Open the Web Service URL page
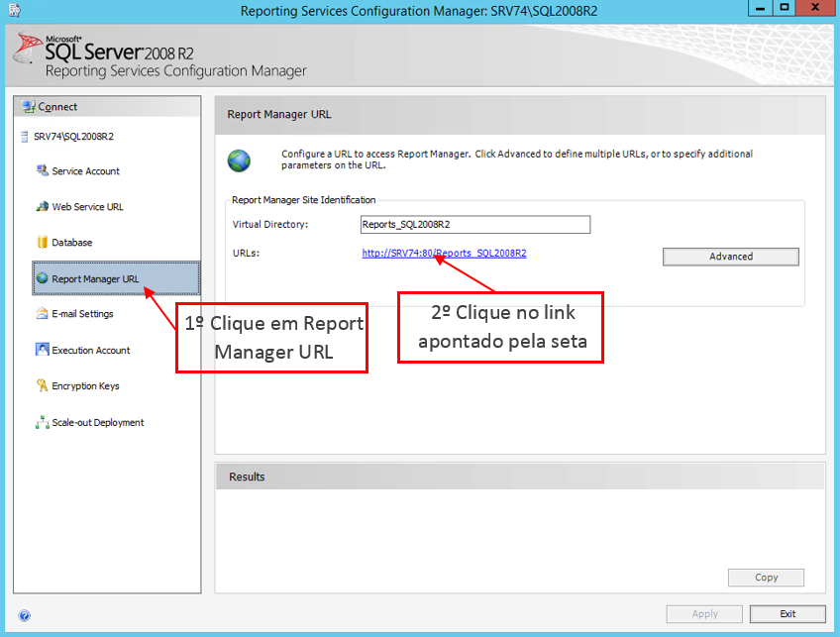Viewport: 840px width, 637px height. [x=87, y=207]
